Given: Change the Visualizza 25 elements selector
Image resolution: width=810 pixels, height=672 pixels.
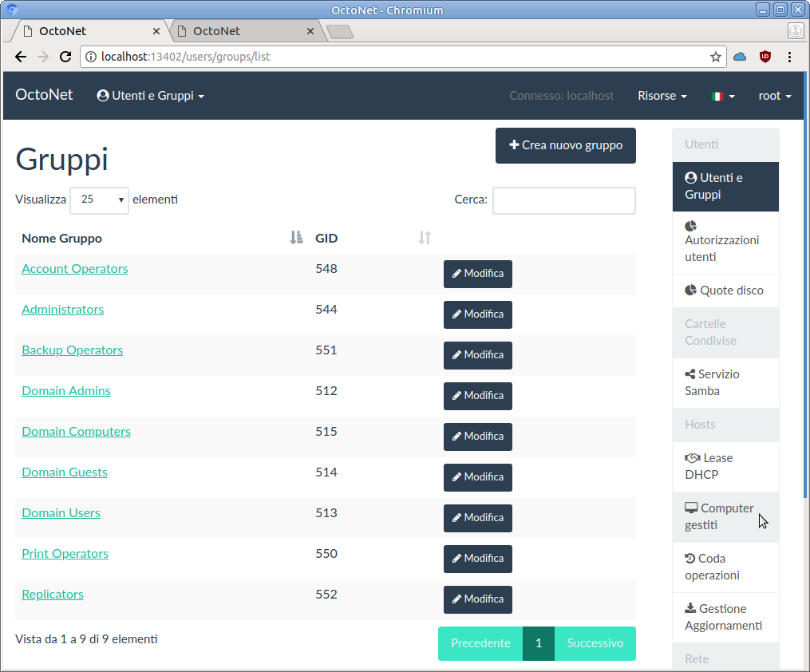Looking at the screenshot, I should click(x=99, y=200).
